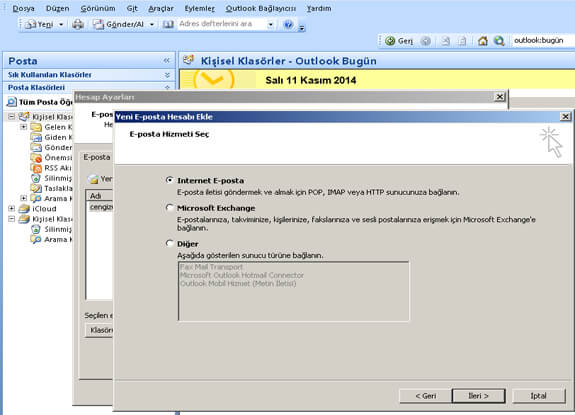575x415 pixels.
Task: Click the web search globe icon
Action: coord(499,41)
